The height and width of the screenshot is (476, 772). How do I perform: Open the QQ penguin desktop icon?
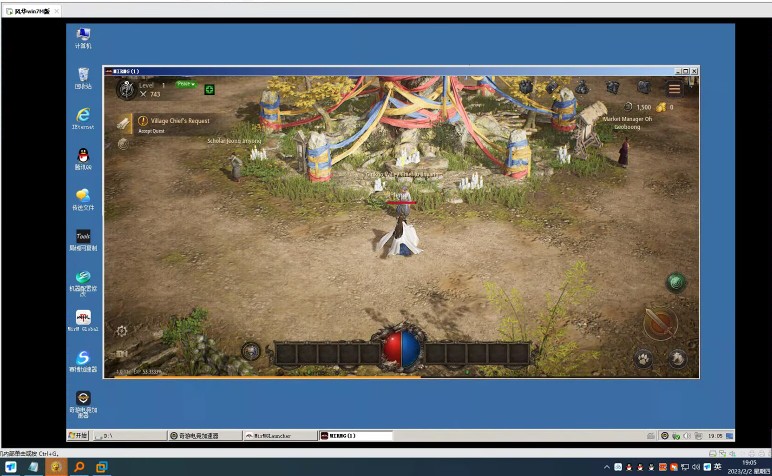83,159
